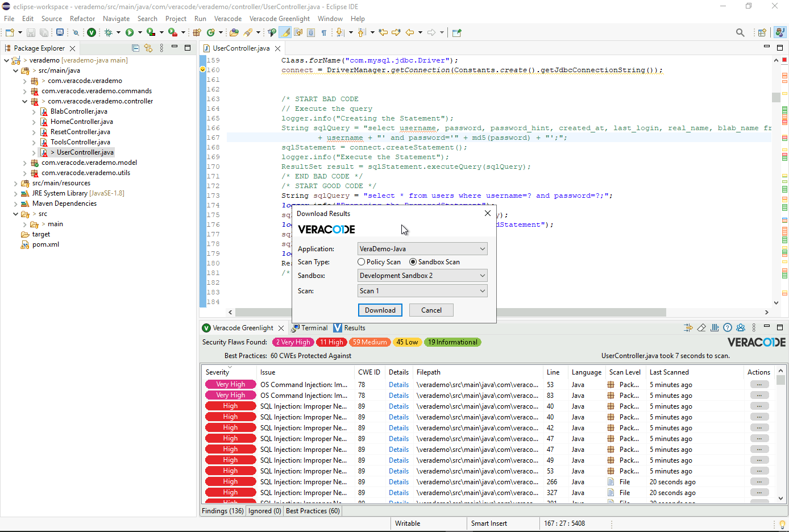Viewport: 789px width, 532px height.
Task: Open the Debug button dropdown arrow
Action: point(118,32)
